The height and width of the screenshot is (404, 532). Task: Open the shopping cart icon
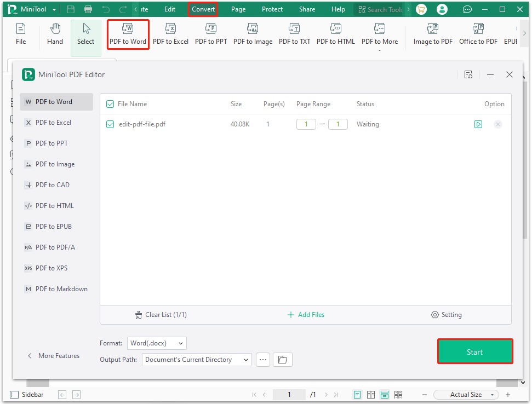pyautogui.click(x=421, y=9)
